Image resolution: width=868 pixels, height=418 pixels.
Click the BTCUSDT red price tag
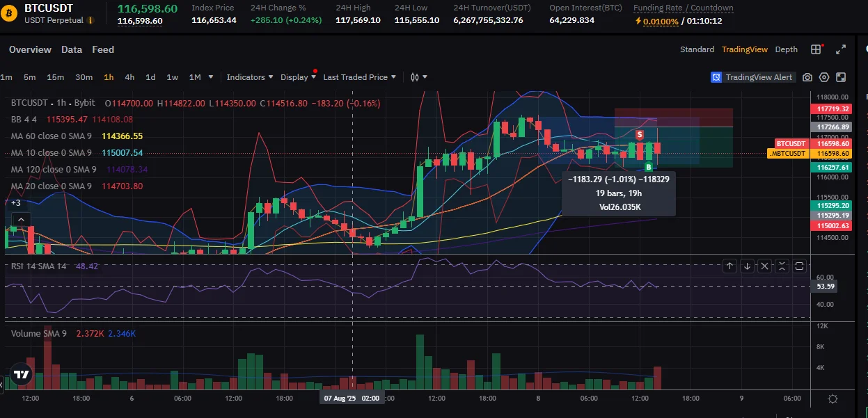[791, 143]
